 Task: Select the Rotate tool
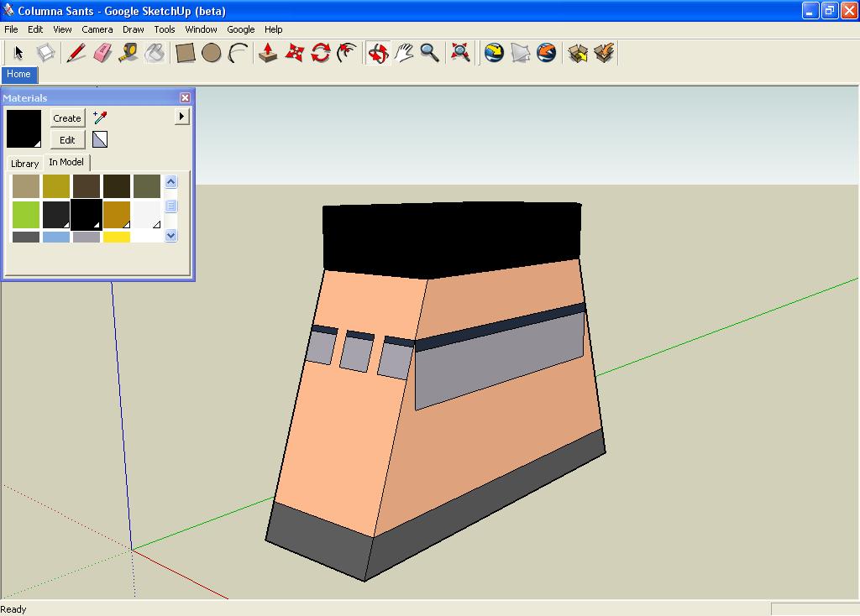click(x=320, y=53)
